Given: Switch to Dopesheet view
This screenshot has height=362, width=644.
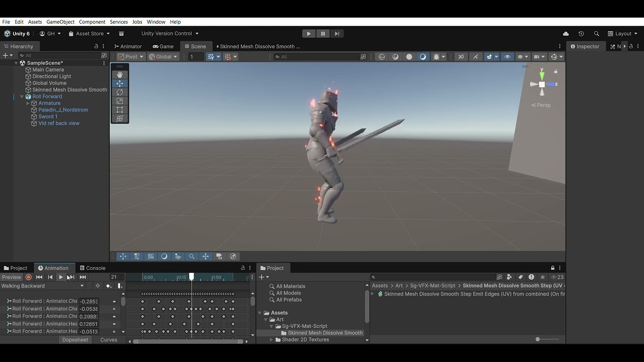Looking at the screenshot, I should (x=75, y=340).
